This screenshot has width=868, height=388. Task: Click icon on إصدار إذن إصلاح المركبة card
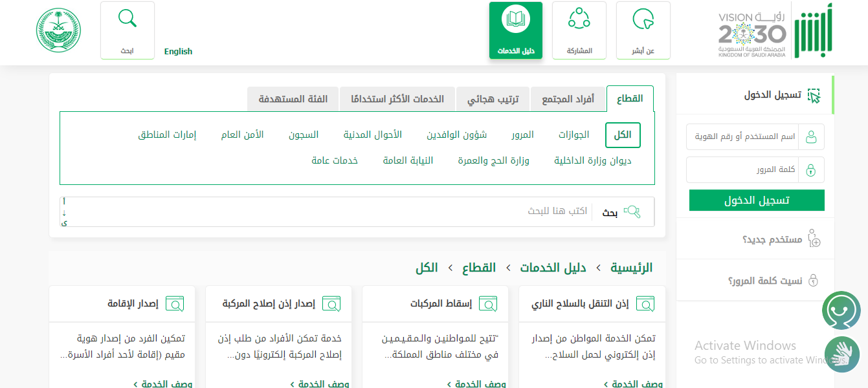click(331, 303)
